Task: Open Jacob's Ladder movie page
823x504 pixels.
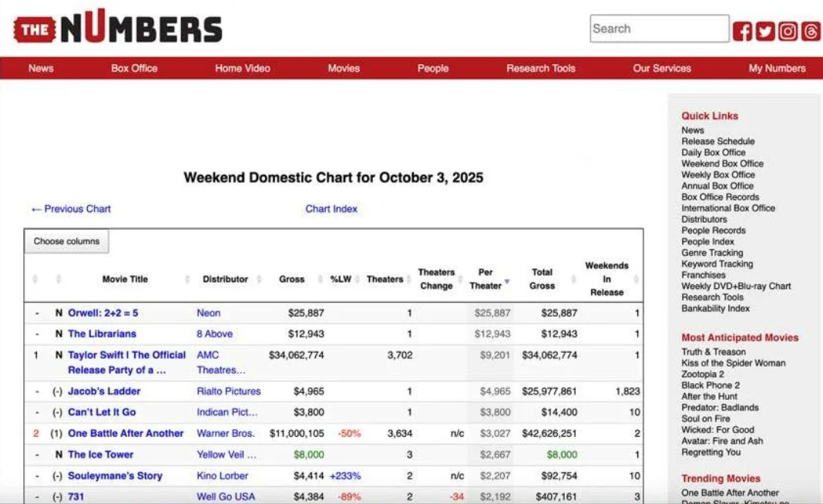Action: point(104,391)
